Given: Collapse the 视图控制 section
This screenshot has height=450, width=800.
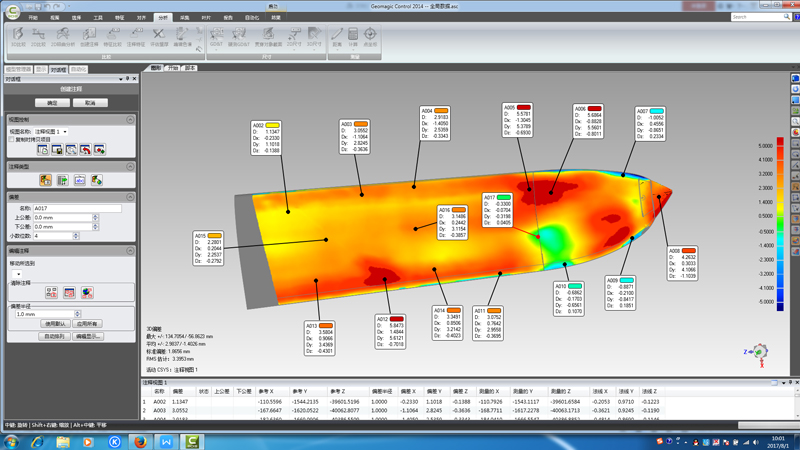Looking at the screenshot, I should click(x=130, y=119).
